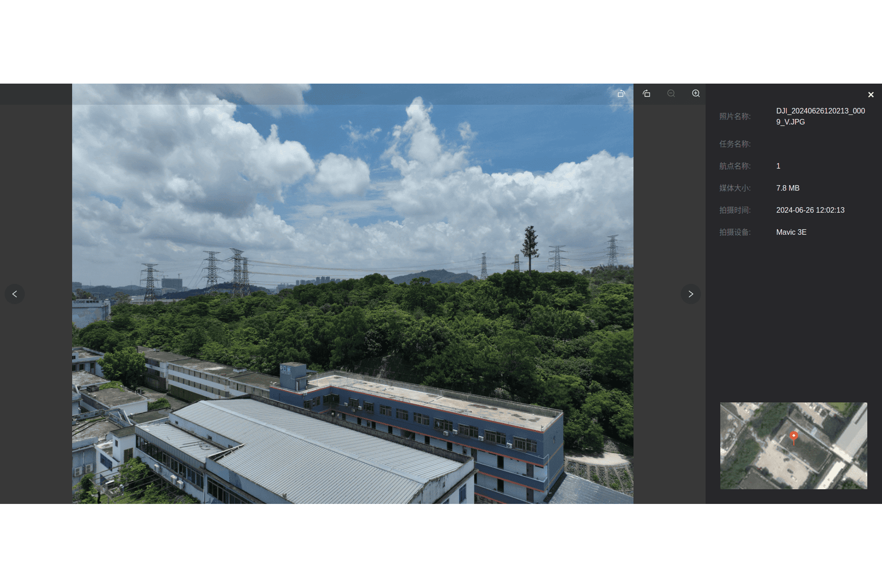
Task: Zoom out with the magnifier minus icon
Action: (x=671, y=94)
